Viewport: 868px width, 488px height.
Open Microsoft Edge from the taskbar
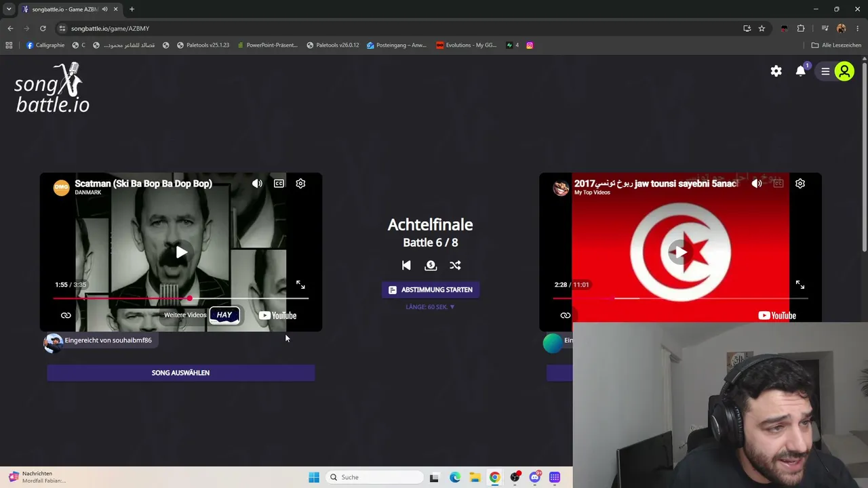tap(455, 477)
